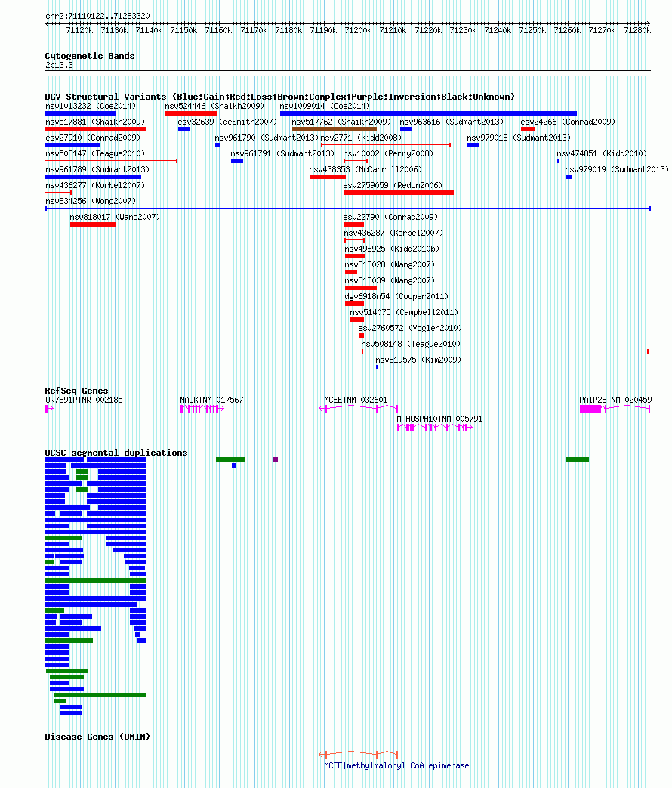Image resolution: width=672 pixels, height=788 pixels.
Task: Open nsv514075 (Campbell2011) label
Action: (404, 313)
